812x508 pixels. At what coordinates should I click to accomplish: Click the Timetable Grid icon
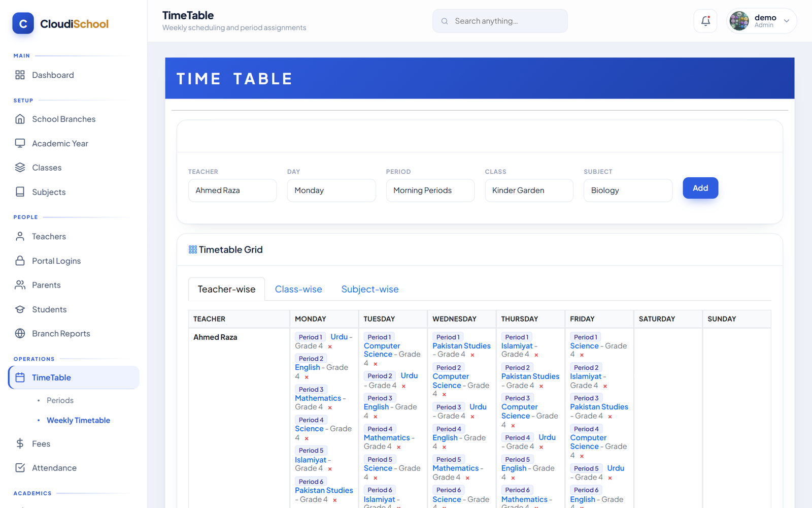[x=193, y=249]
